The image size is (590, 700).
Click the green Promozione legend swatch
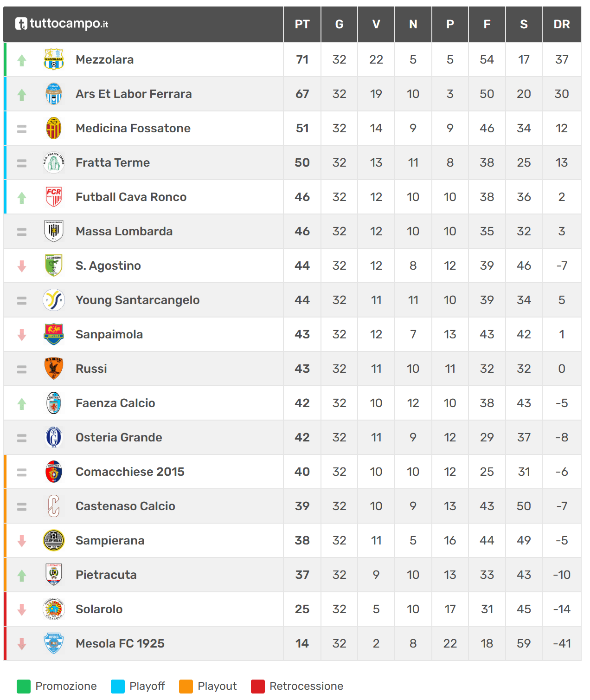pyautogui.click(x=24, y=686)
